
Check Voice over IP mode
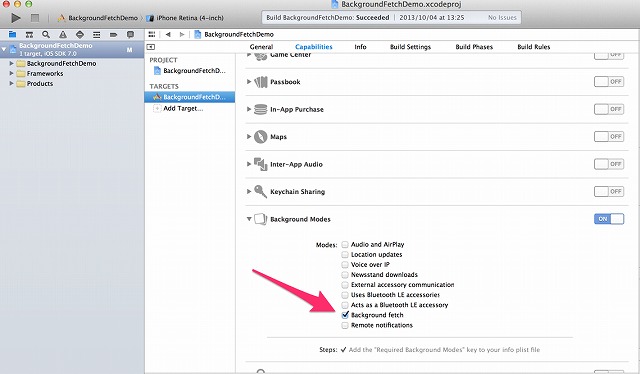click(345, 265)
